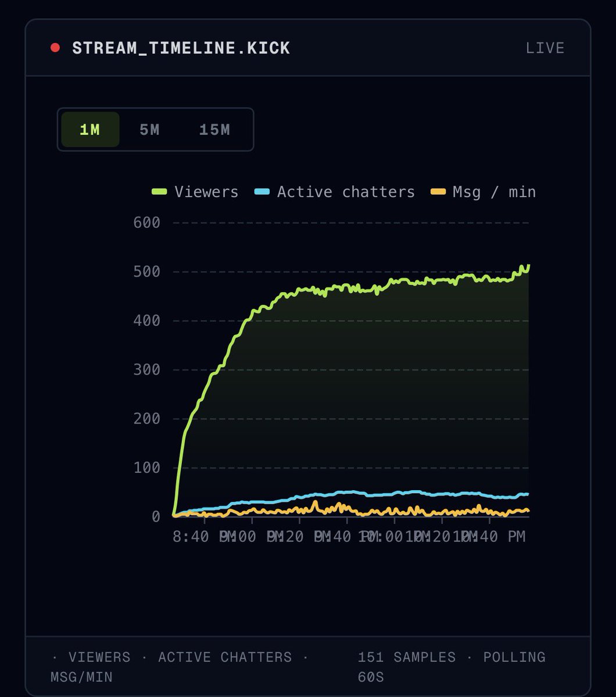Click the MSG/MIN footer label
Viewport: 616px width, 697px height.
click(81, 677)
